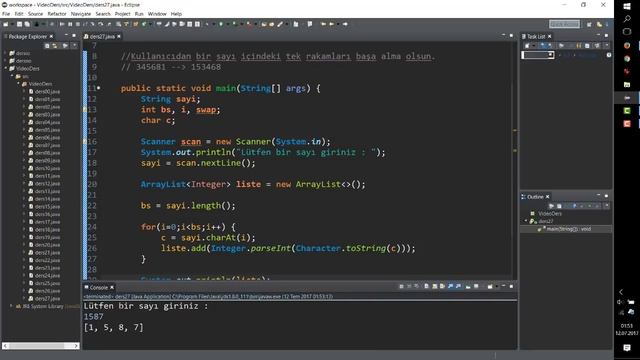Collapse all in Package Explorer toolbar
Viewport: 640px width, 360px height.
[x=47, y=46]
